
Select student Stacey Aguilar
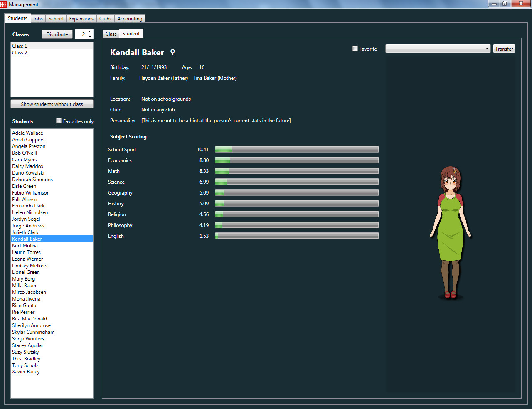52,345
